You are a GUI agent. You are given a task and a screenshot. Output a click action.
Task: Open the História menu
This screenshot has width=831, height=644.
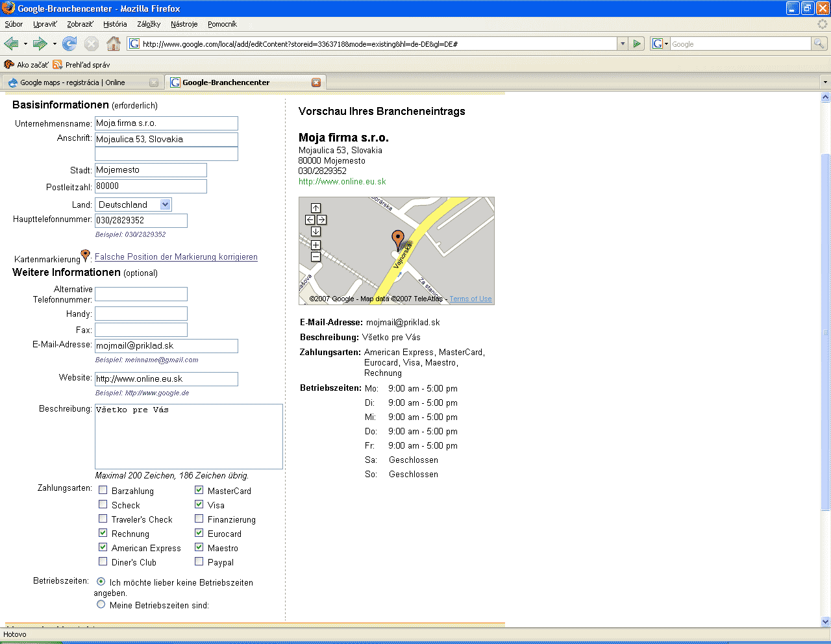tap(115, 24)
